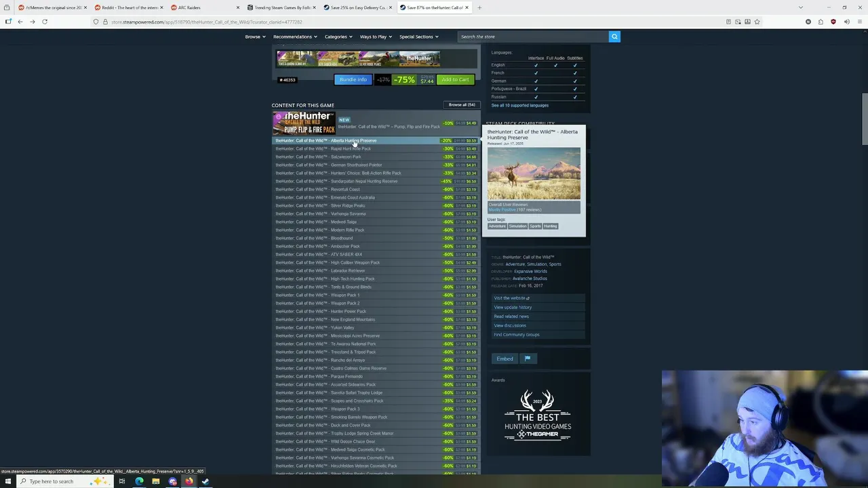Click the Steam store search magnifier button
Viewport: 868px width, 488px height.
pyautogui.click(x=614, y=37)
